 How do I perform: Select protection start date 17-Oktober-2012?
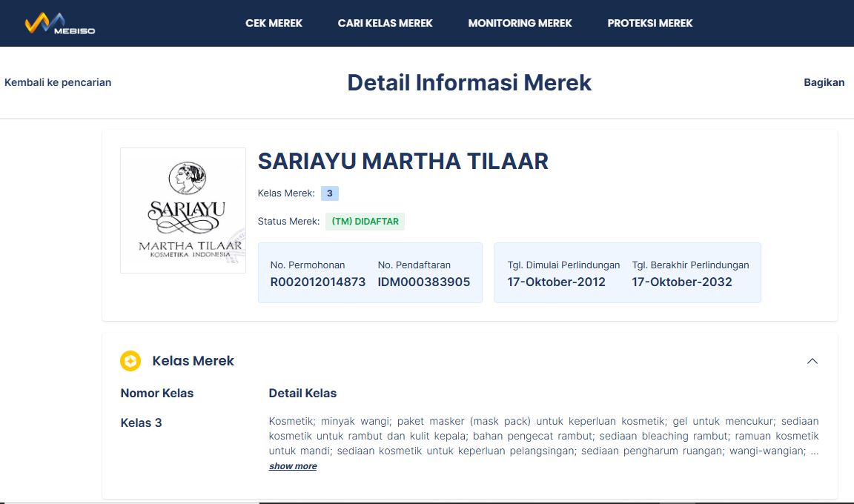556,282
